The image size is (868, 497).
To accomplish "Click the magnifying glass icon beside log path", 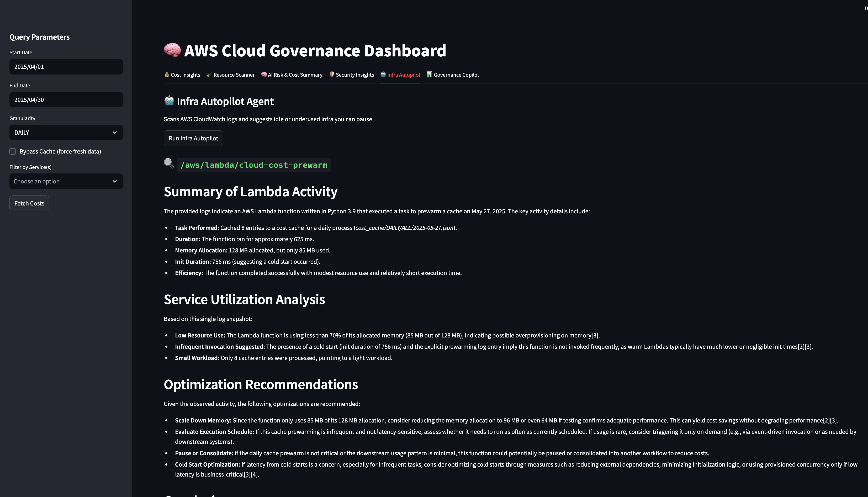I will pyautogui.click(x=169, y=163).
